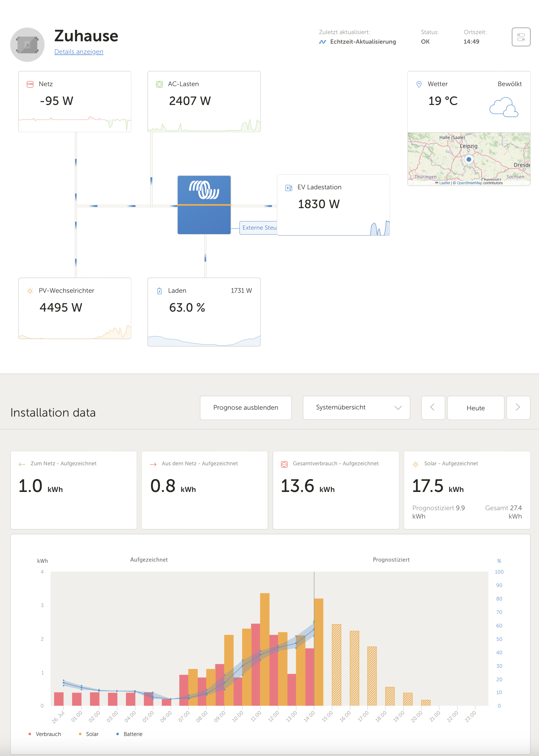This screenshot has width=539, height=756.
Task: Click the Externe Steuerung label
Action: (259, 228)
